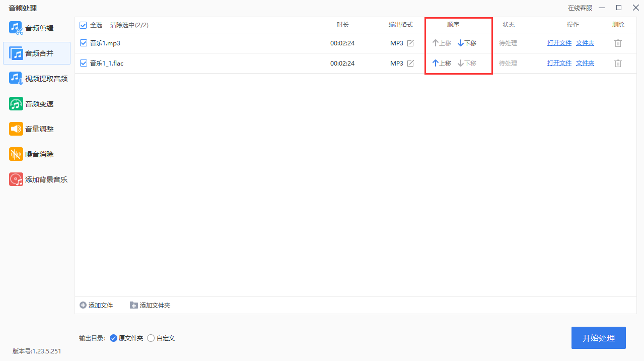644x361 pixels.
Task: Click the 输出格式 column header
Action: pyautogui.click(x=401, y=25)
